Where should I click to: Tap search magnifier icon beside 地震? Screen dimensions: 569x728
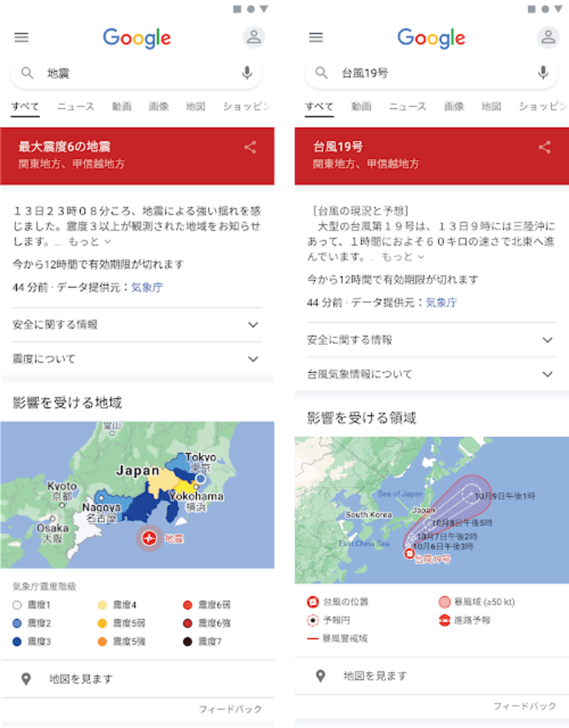[x=27, y=73]
